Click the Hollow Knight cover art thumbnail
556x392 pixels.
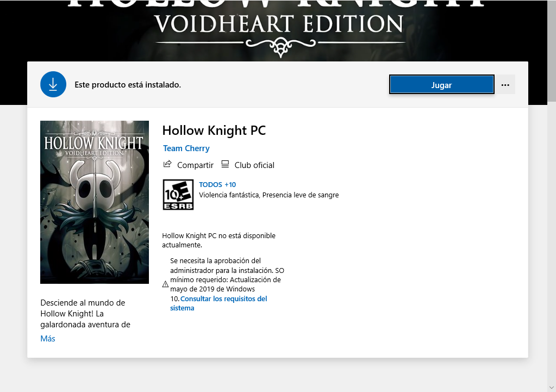pos(95,202)
